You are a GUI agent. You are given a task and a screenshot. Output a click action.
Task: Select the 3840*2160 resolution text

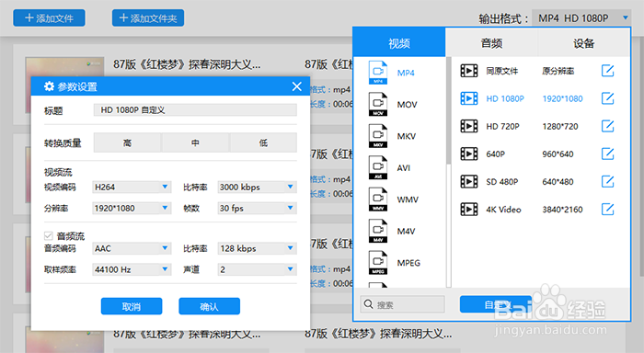[562, 210]
